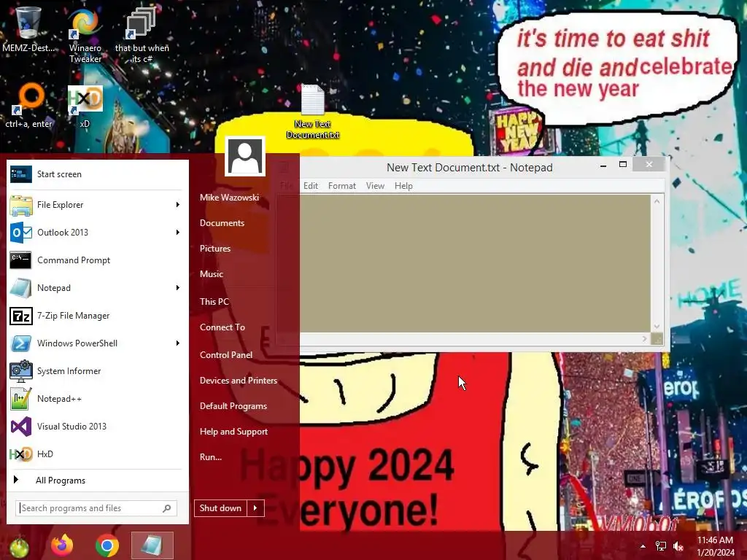The height and width of the screenshot is (560, 747).
Task: Click the Windows PowerShell icon
Action: click(21, 343)
